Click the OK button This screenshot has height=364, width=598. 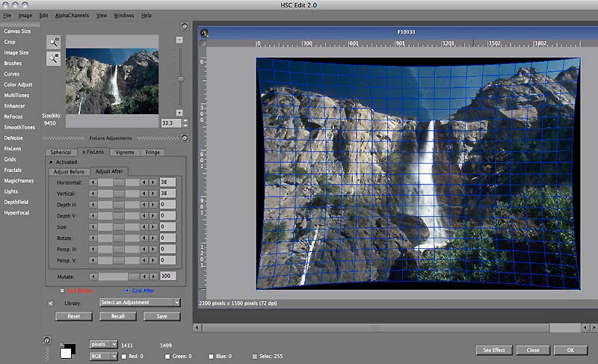[570, 350]
